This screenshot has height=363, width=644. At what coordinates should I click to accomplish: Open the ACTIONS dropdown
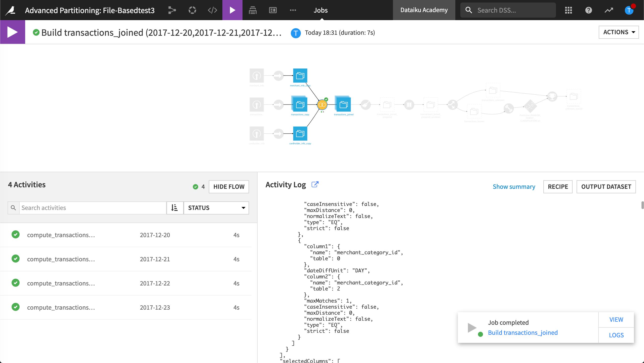coord(618,32)
